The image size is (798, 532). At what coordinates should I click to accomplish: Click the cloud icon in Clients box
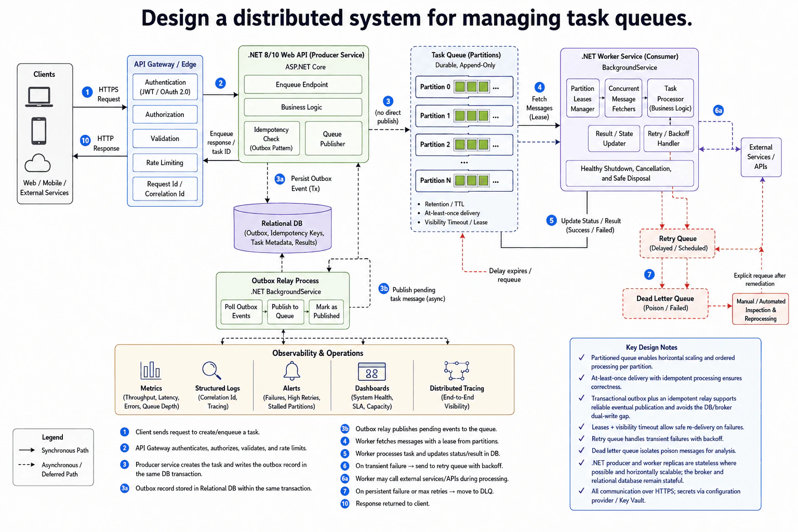coord(37,163)
